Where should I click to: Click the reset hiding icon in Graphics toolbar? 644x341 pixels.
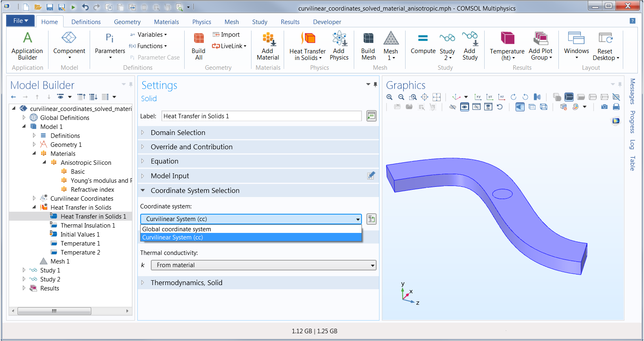pos(500,107)
